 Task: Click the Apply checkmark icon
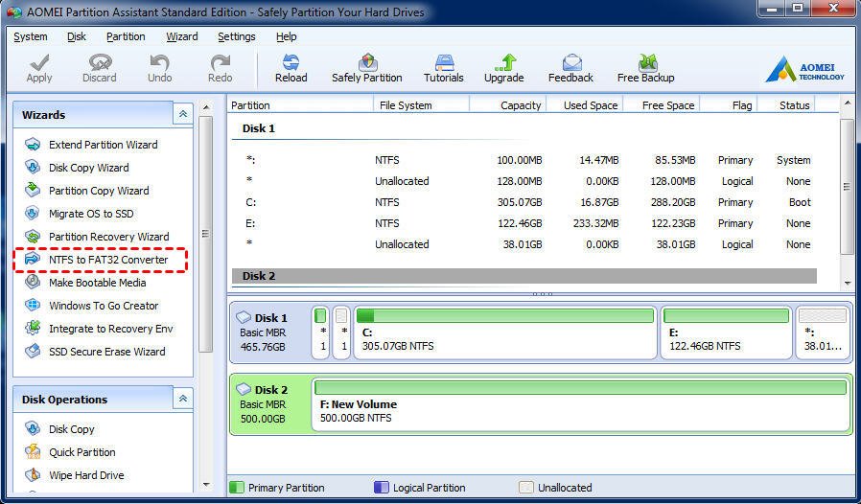(39, 61)
